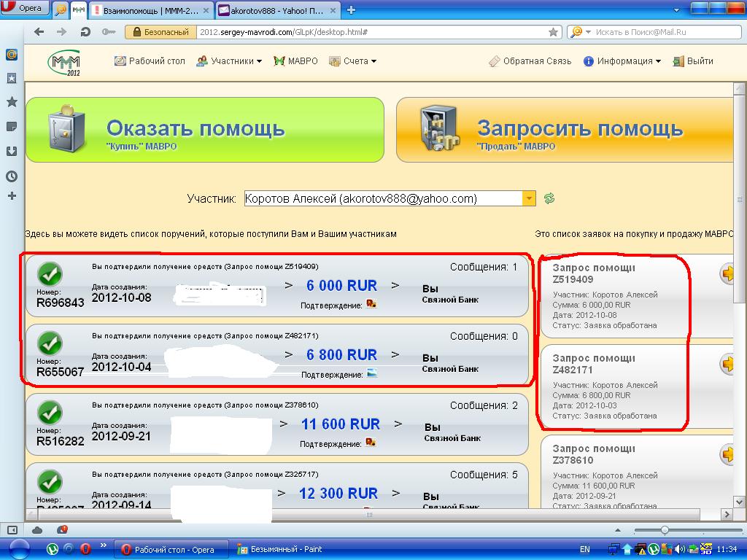Close the akorotov888 Yahoo tab
Viewport: 747px width, 560px height.
333,10
